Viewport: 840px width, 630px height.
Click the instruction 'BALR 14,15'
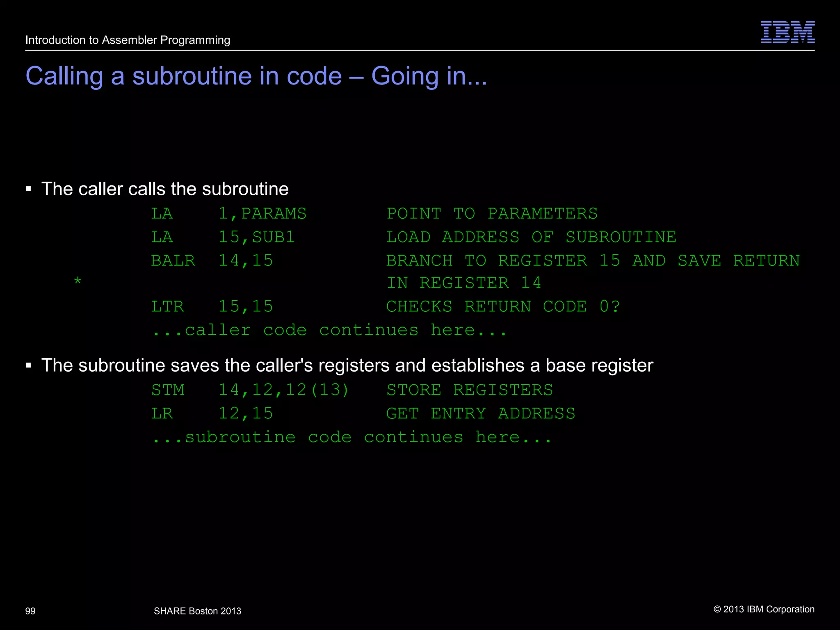[x=212, y=261]
